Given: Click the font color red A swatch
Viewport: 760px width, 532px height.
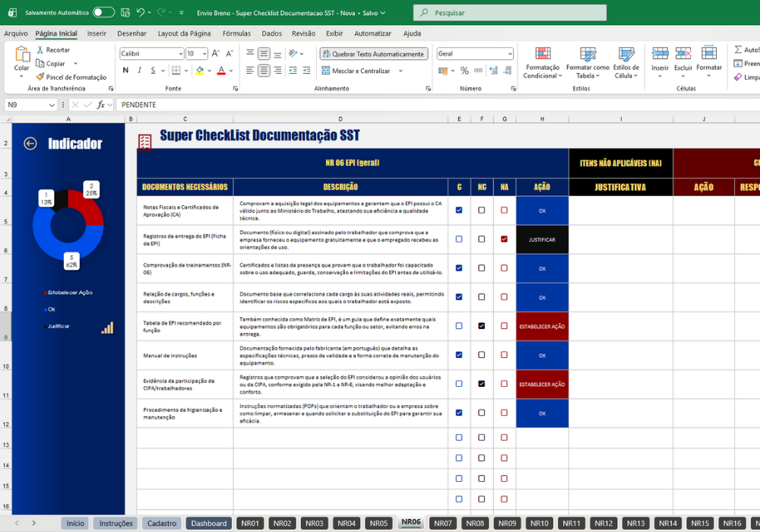Looking at the screenshot, I should (x=221, y=71).
